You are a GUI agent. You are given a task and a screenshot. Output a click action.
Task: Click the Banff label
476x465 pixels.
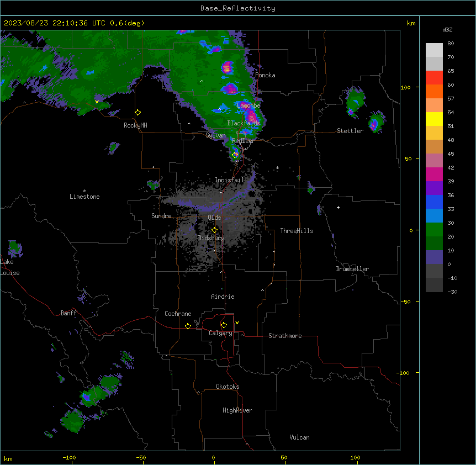[x=68, y=313]
